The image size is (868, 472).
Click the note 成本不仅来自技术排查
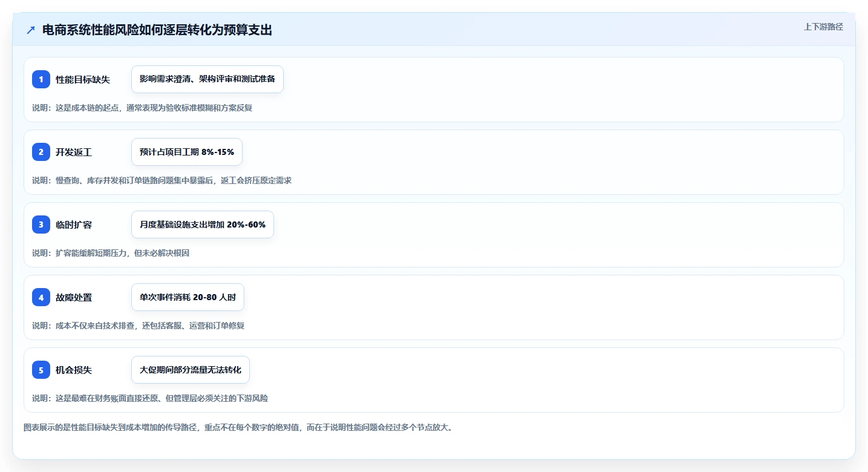click(139, 326)
